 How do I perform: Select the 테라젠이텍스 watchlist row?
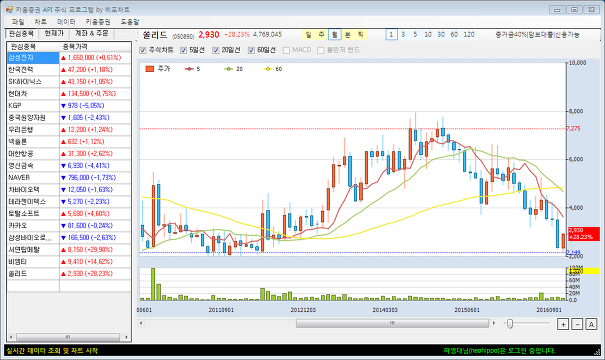(69, 202)
